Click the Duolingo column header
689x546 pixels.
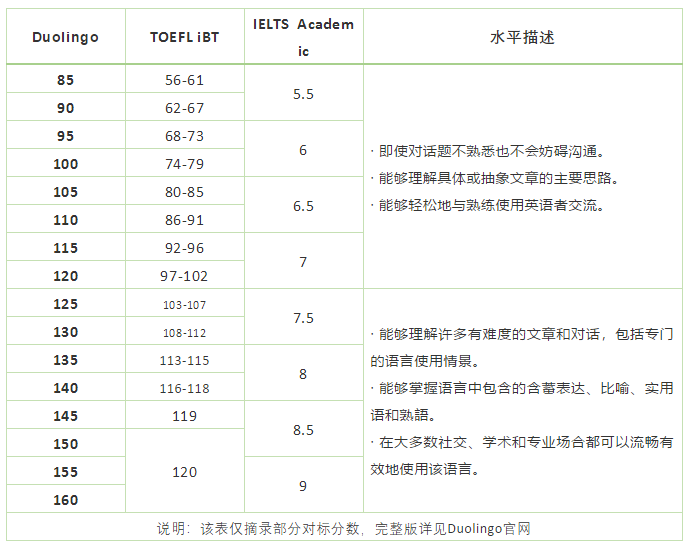[66, 37]
